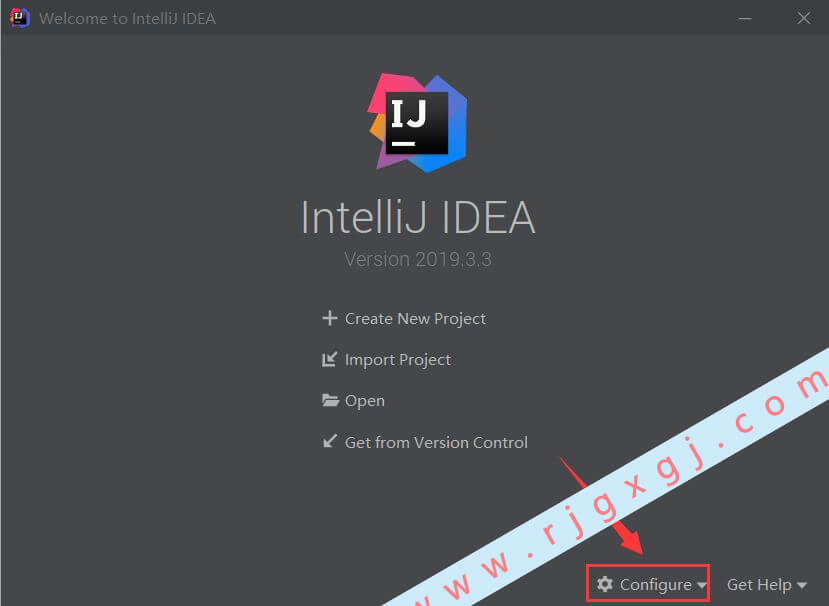
Task: Click the Import Project arrow icon
Action: tap(329, 359)
